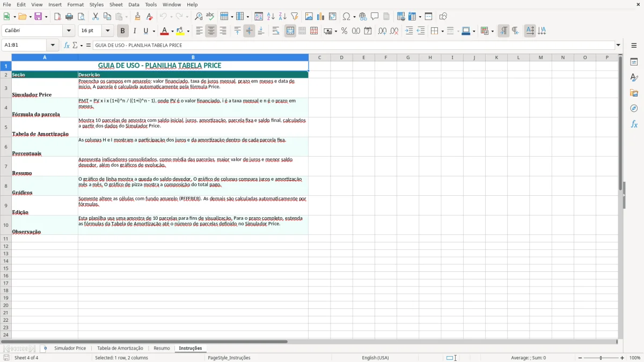Image resolution: width=644 pixels, height=362 pixels.
Task: Format as percent
Action: coord(344,31)
